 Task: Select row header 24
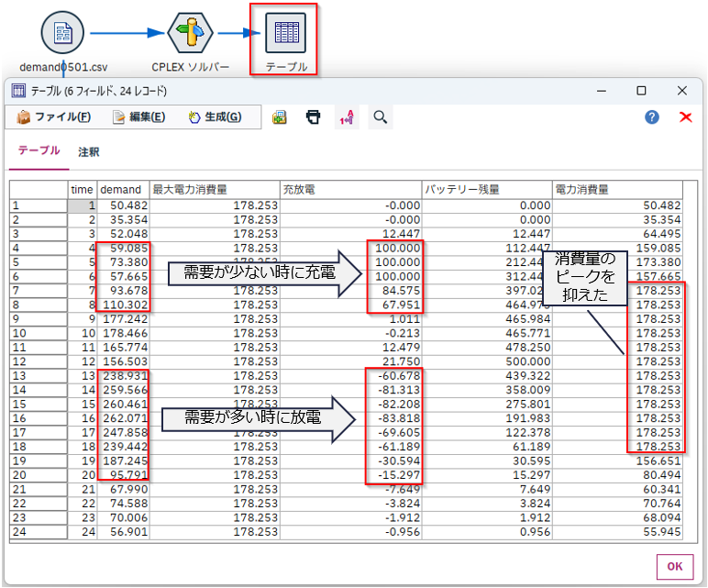coord(39,532)
